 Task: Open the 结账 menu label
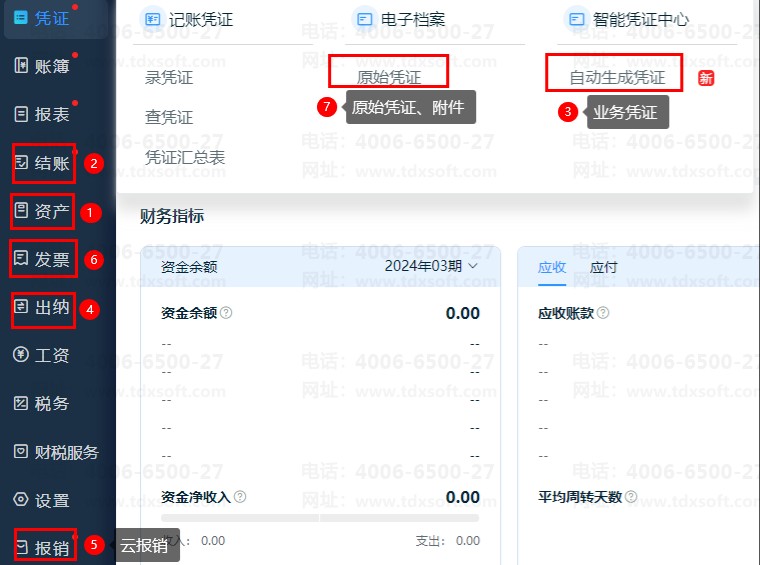coord(52,163)
